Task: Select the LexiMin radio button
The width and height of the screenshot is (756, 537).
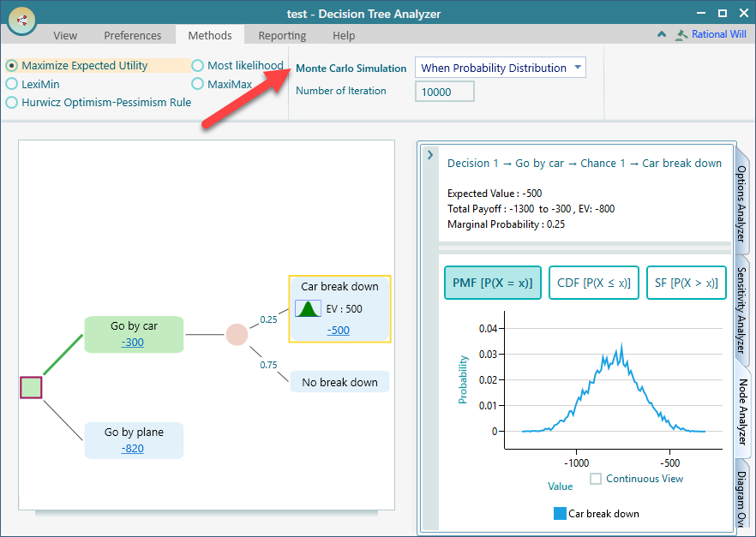Action: (12, 84)
